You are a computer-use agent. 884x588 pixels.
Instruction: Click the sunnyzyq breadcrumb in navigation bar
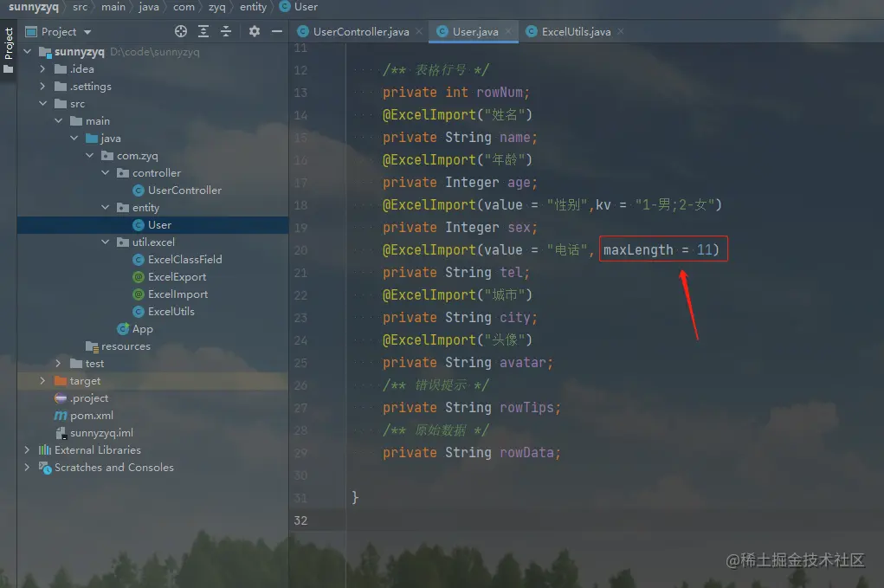click(33, 7)
